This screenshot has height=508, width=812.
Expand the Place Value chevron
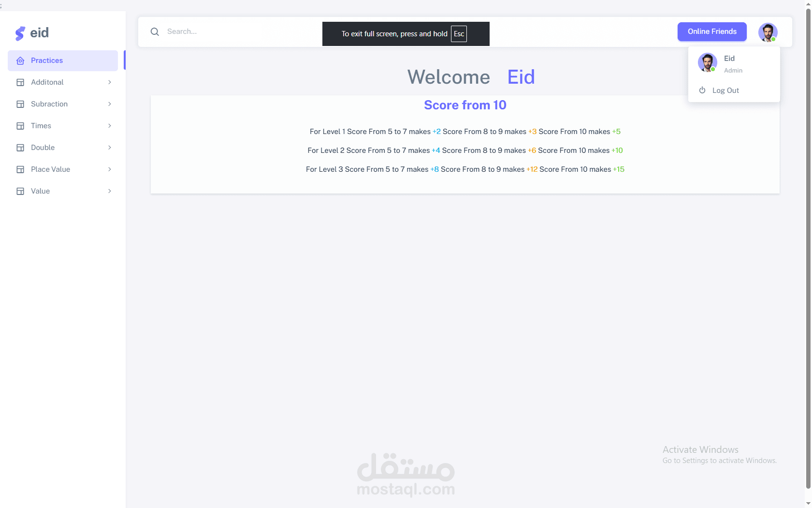[x=110, y=169]
